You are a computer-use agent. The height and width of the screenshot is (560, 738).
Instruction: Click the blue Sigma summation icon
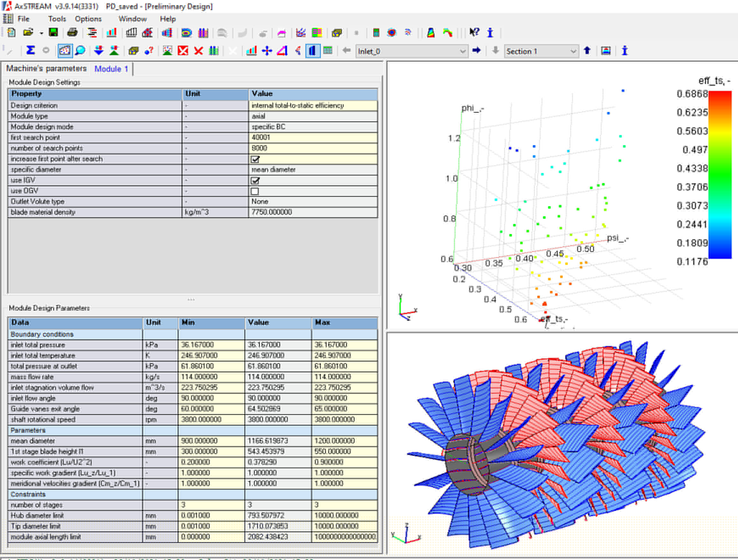point(30,51)
